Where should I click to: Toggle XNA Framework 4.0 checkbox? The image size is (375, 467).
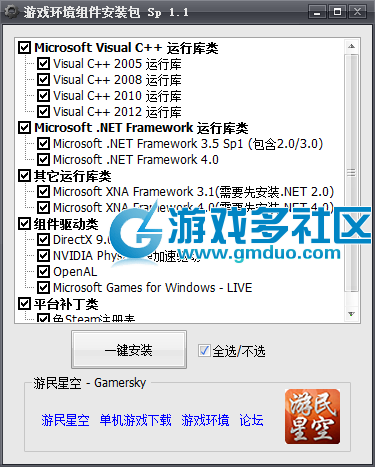(44, 208)
